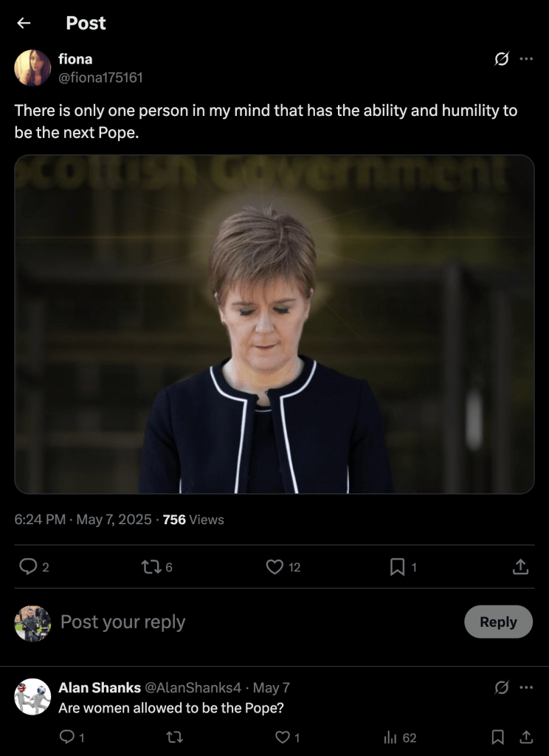This screenshot has width=549, height=756.
Task: Click the Grok icon on Alan Shanks' reply
Action: point(502,687)
